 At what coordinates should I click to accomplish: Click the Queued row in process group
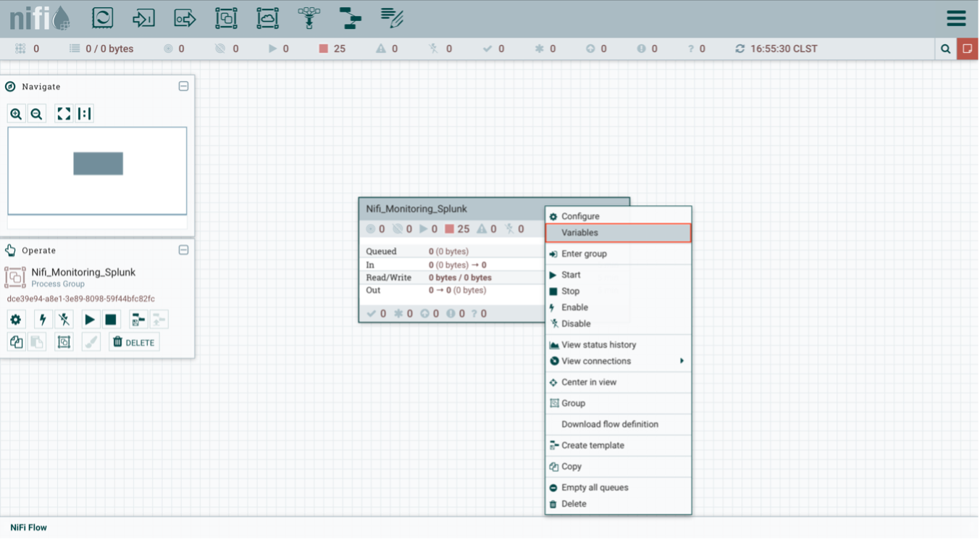pos(453,252)
